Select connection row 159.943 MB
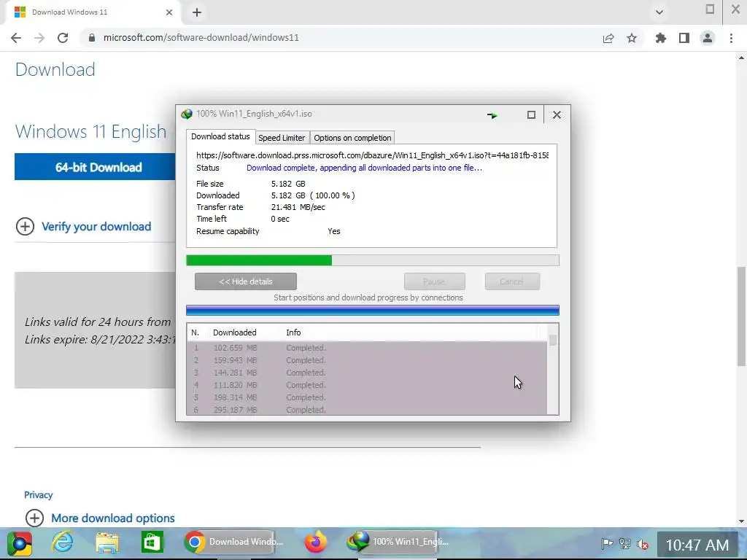The image size is (747, 560). pyautogui.click(x=367, y=360)
